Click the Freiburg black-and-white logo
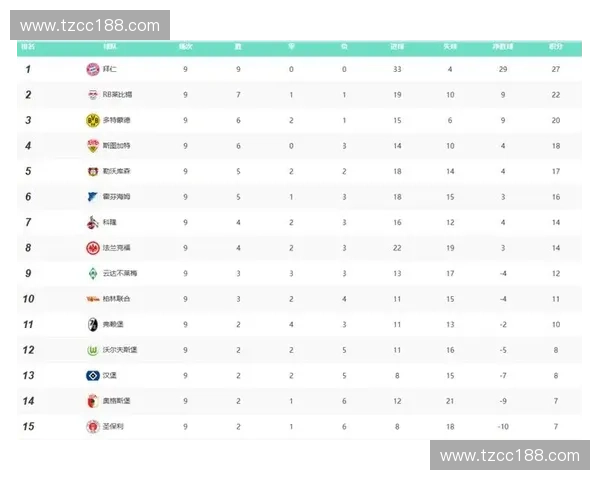This screenshot has width=600, height=480. point(93,324)
